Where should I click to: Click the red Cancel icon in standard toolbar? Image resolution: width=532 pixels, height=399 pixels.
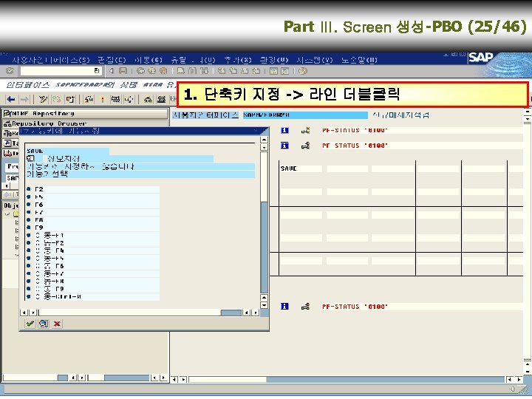point(163,71)
